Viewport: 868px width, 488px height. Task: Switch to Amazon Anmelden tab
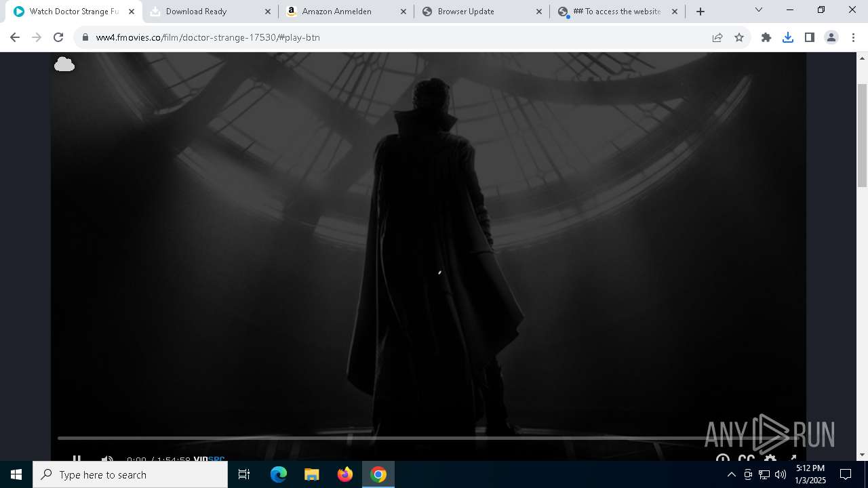point(347,12)
